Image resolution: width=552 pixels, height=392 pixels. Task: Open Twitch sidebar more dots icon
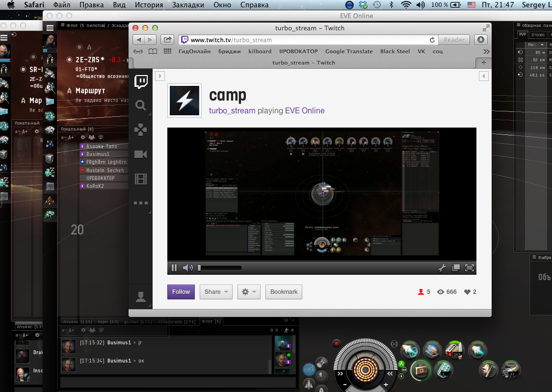[x=141, y=203]
